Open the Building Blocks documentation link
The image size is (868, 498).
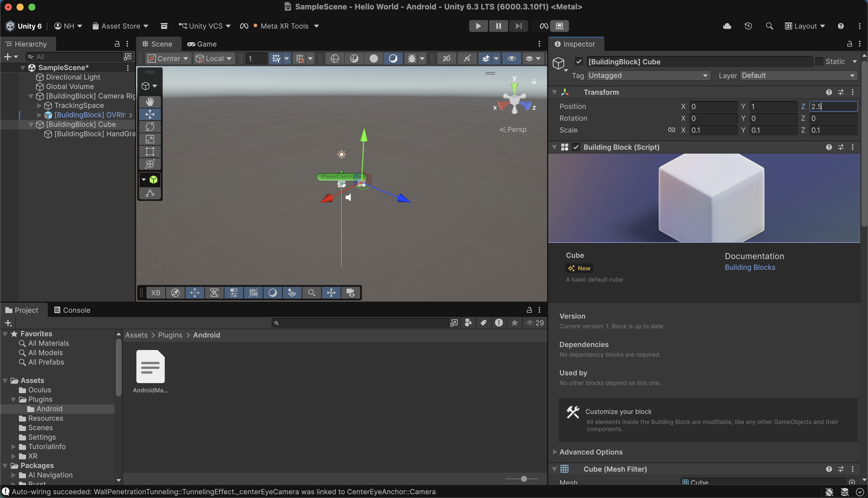point(750,268)
